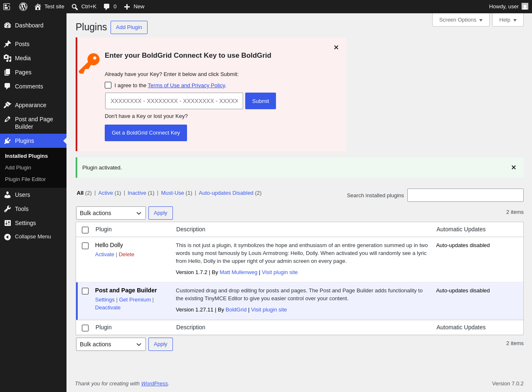Viewport: 532px width, 392px height.
Task: Click the BoldGrid Connect Key input field
Action: (x=174, y=101)
